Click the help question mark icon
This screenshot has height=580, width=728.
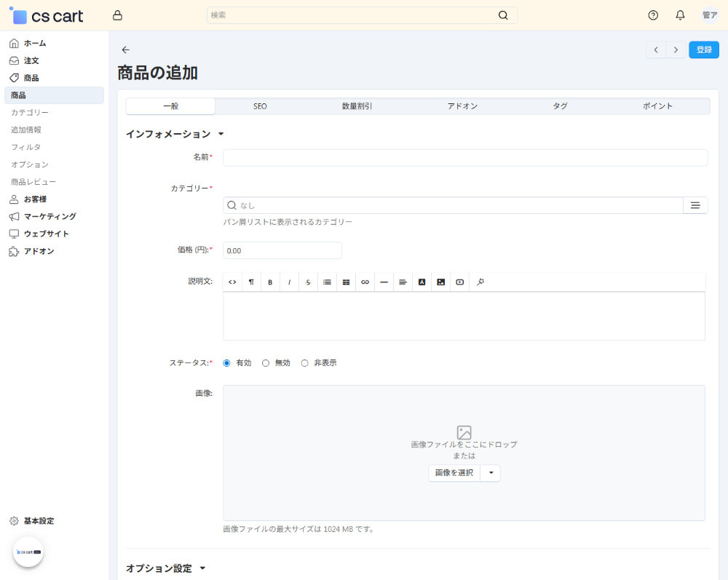[653, 15]
